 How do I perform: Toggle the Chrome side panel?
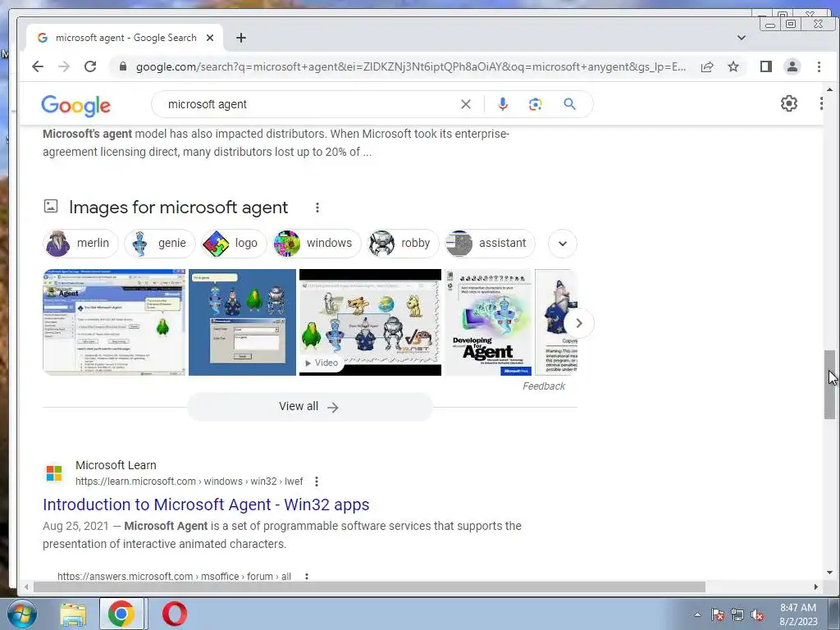click(x=766, y=66)
